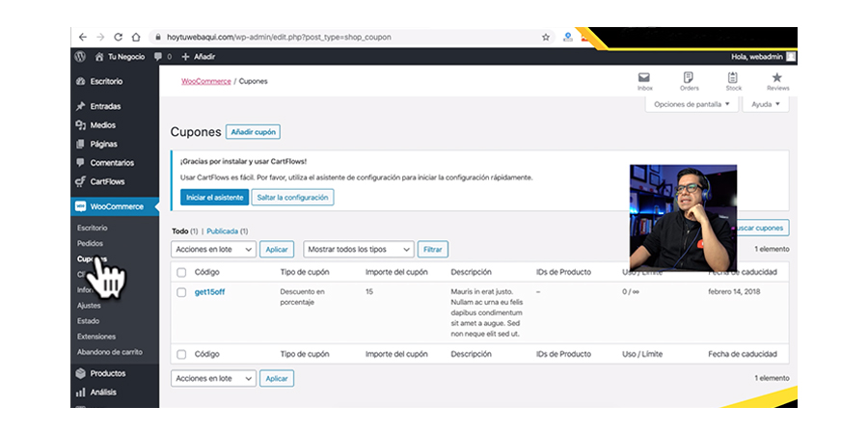868x434 pixels.
Task: Reload the page with the refresh icon
Action: [118, 37]
